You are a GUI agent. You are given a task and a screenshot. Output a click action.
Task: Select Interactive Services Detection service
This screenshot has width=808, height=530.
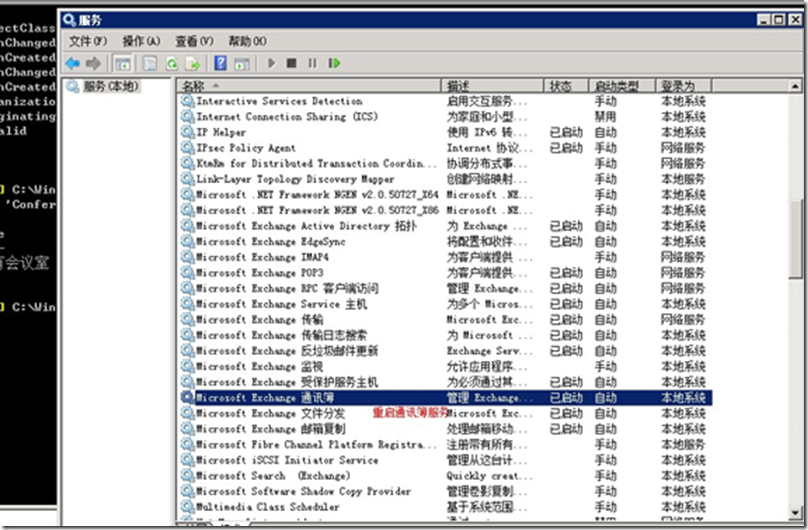pos(279,101)
